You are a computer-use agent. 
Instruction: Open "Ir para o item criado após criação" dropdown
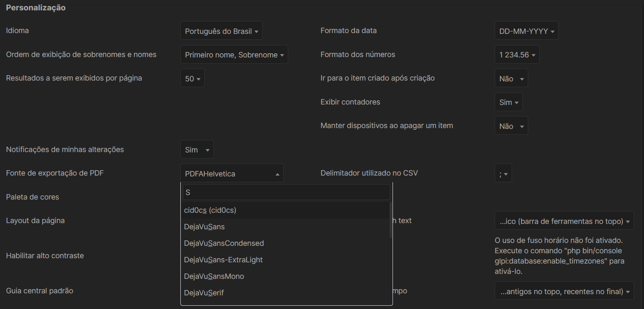pos(511,78)
